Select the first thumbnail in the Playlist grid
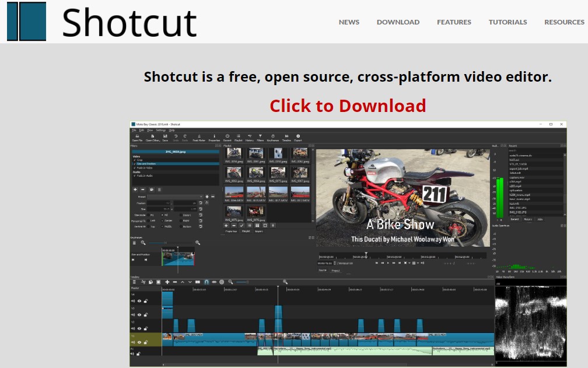The width and height of the screenshot is (588, 368). tap(234, 155)
